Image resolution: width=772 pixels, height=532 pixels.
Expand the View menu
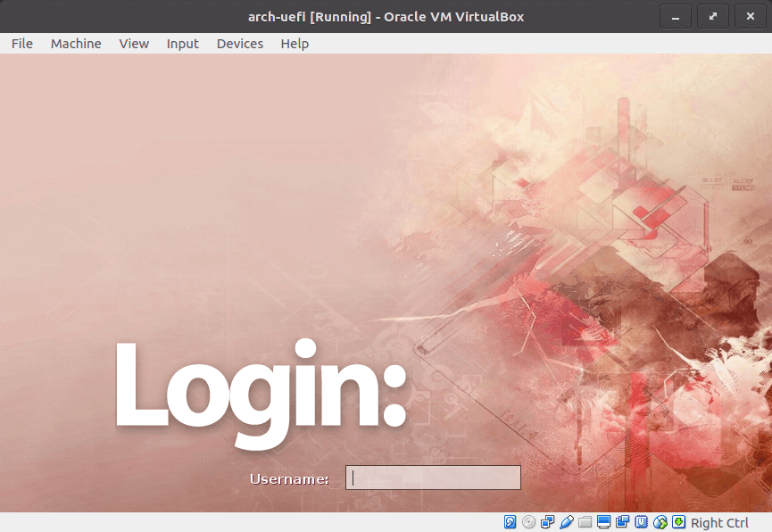(x=134, y=44)
